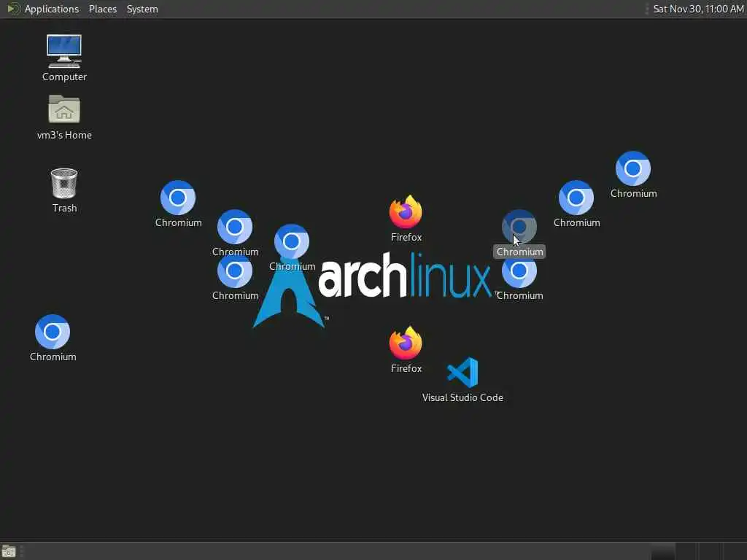This screenshot has width=747, height=560.
Task: Click the Show Desktop button in bottom panel
Action: point(9,551)
